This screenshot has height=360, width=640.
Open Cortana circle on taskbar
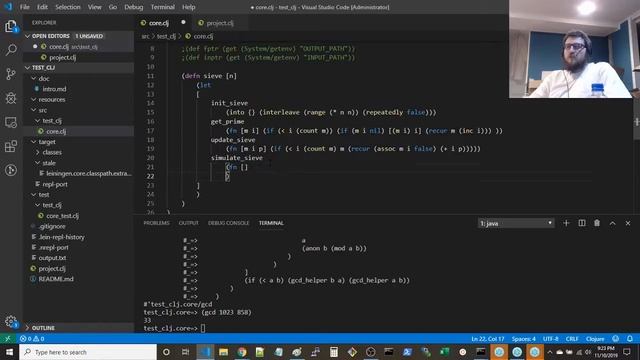point(166,352)
